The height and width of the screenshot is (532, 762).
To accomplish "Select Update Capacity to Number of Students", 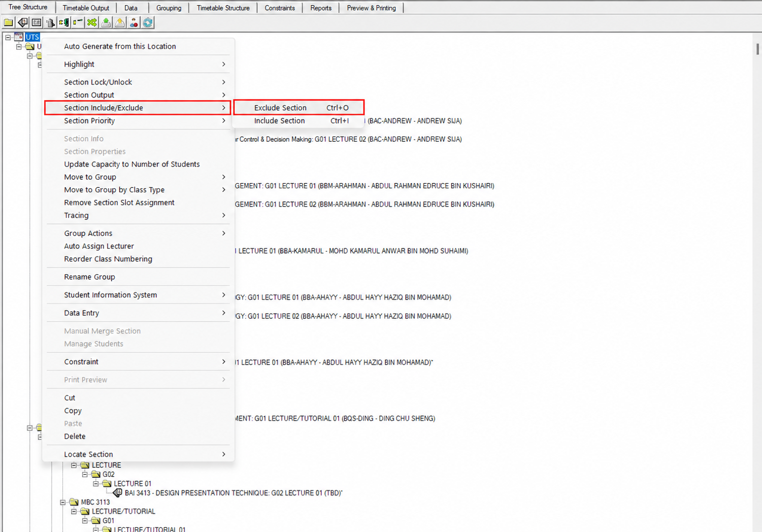I will coord(138,164).
